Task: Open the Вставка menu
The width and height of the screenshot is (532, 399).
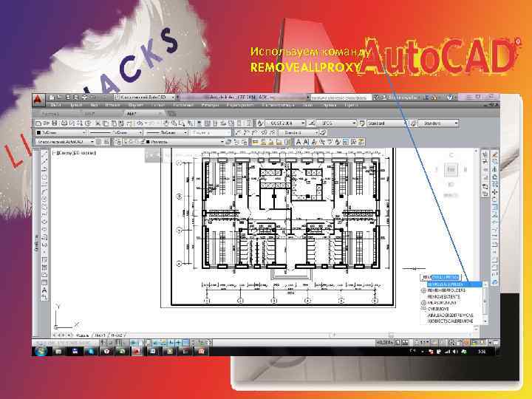Action: pyautogui.click(x=112, y=105)
